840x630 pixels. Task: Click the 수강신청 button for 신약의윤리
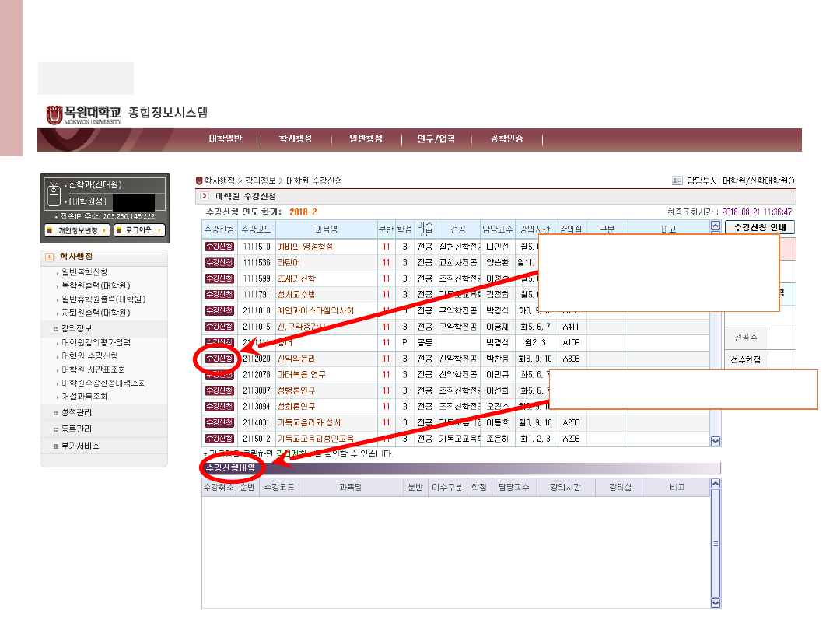click(x=219, y=359)
